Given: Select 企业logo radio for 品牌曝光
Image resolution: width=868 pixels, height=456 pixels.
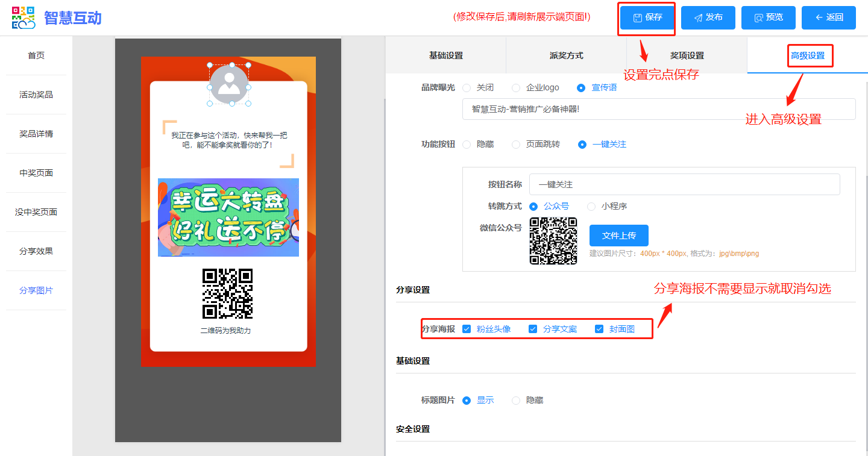Looking at the screenshot, I should [516, 88].
